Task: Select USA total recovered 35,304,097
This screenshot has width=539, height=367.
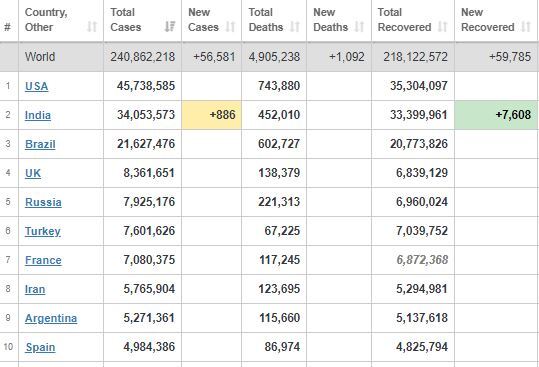Action: point(419,86)
